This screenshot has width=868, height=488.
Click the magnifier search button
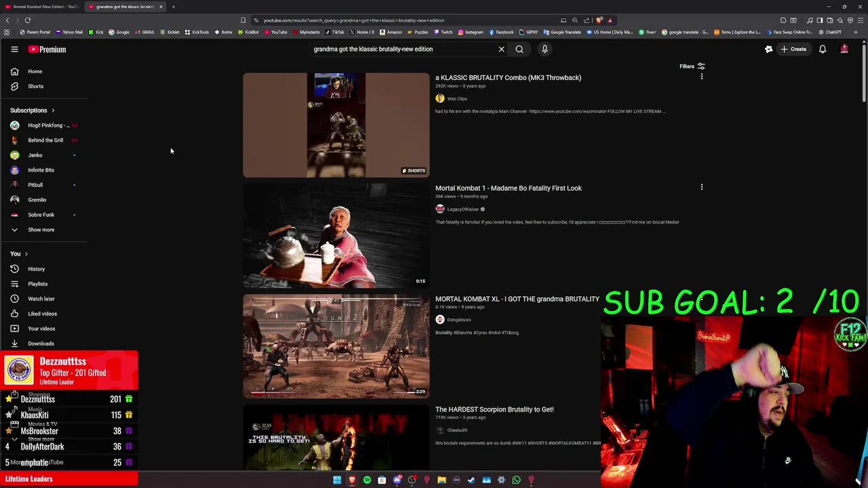tap(519, 49)
